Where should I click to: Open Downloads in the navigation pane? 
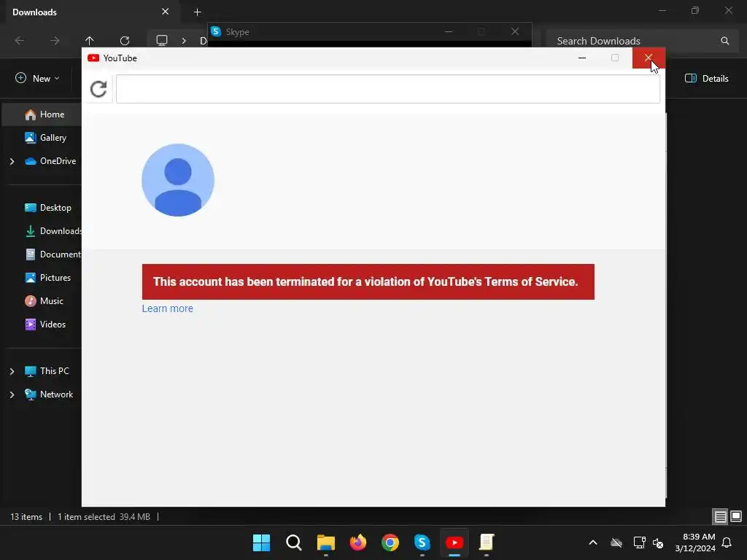click(53, 231)
